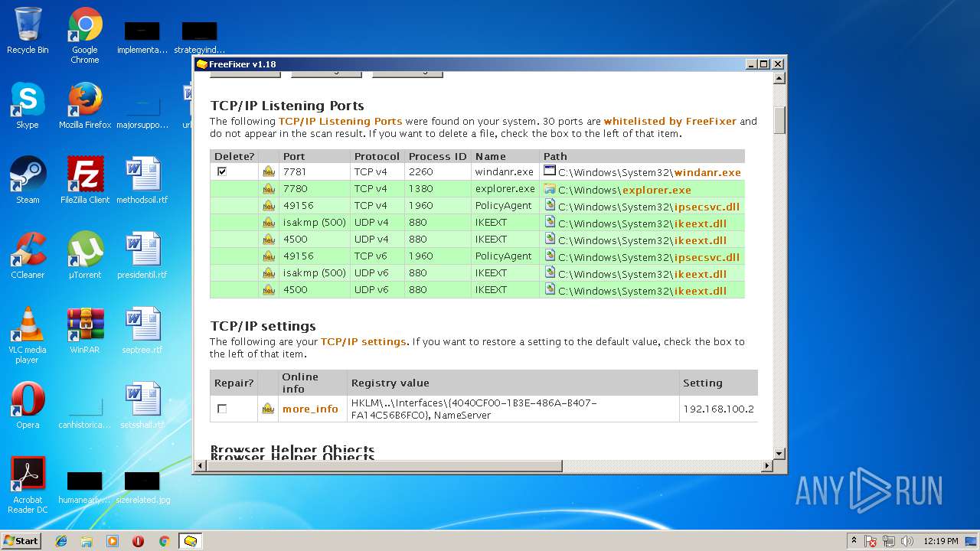Image resolution: width=980 pixels, height=551 pixels.
Task: Select presidentil.rtf document on desktop
Action: click(142, 256)
